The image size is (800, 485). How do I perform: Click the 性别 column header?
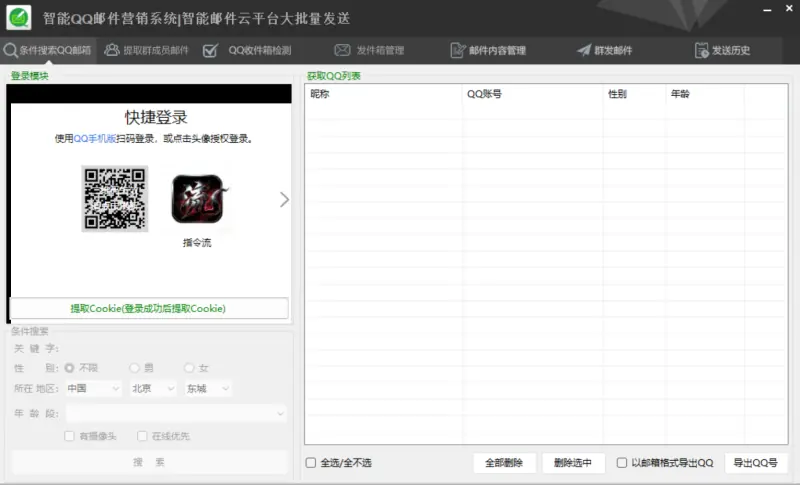pos(634,94)
